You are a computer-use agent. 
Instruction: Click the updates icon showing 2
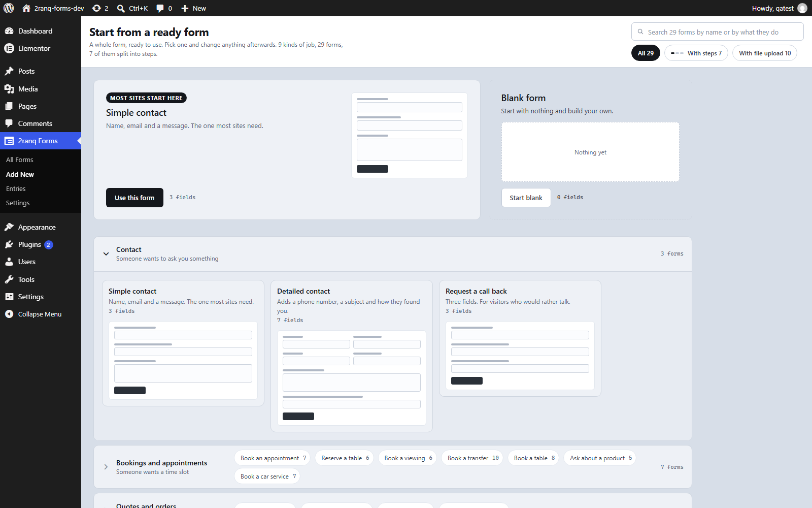(96, 8)
